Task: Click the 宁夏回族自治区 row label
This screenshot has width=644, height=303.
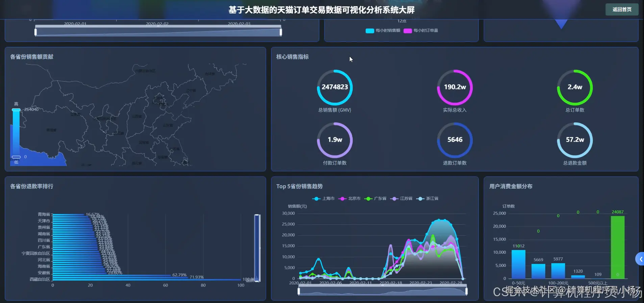Action: (x=36, y=253)
